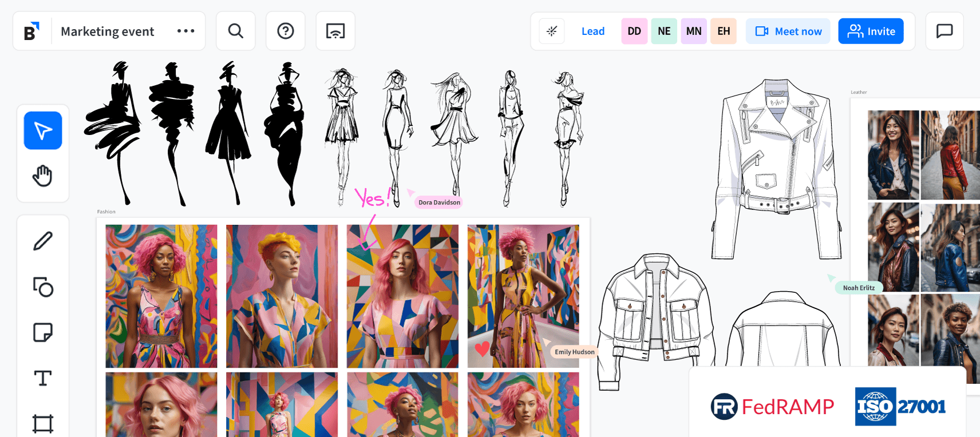
Task: Click the red heart reaction on photo
Action: point(482,348)
